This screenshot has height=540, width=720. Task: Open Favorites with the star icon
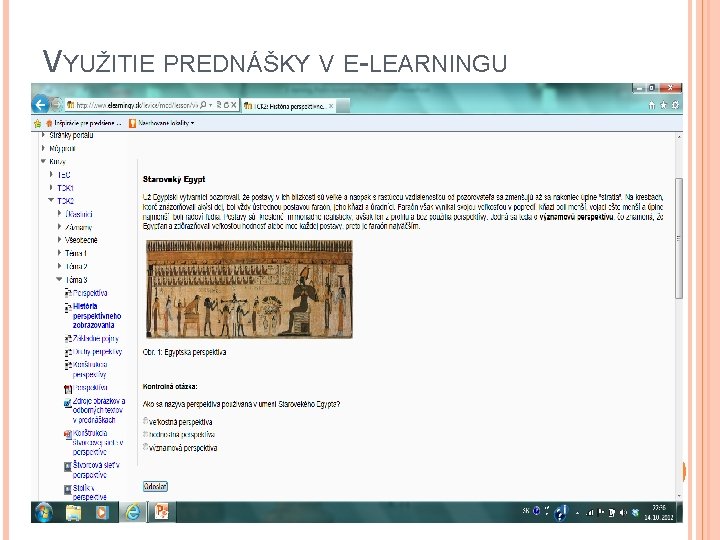coord(664,105)
